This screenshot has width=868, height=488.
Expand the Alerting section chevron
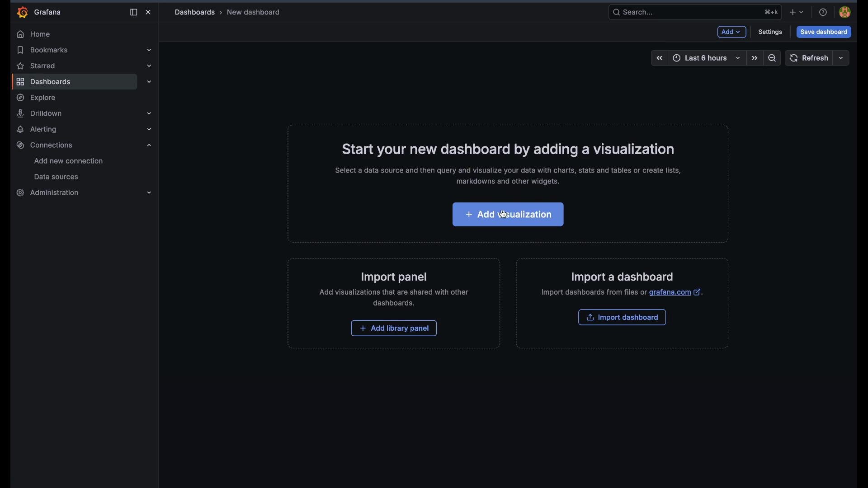[149, 129]
